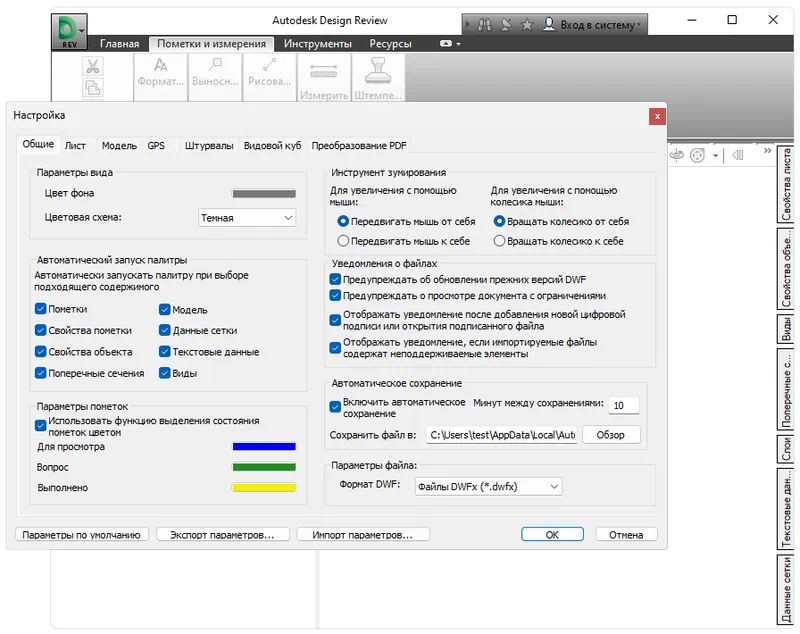The image size is (800, 634).
Task: Click the previous view arrow icon
Action: click(738, 155)
